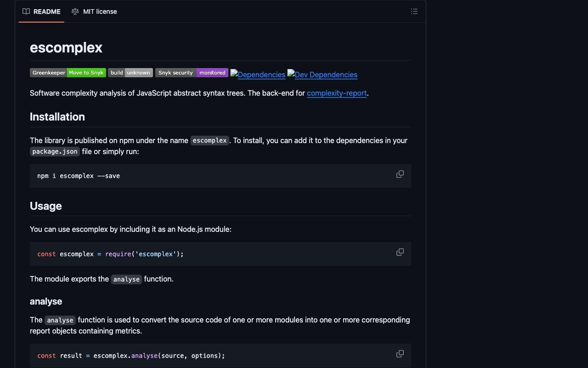Click the build unknown badge
Screen dimensions: 588x368
click(130, 73)
